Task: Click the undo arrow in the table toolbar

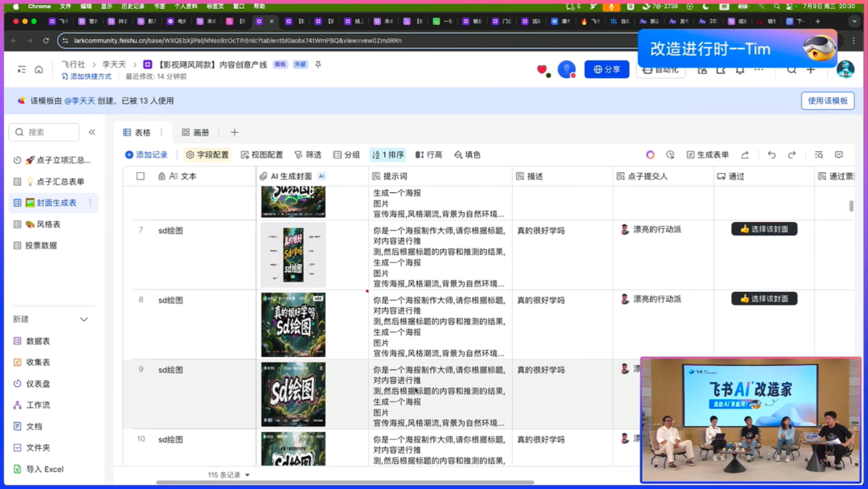Action: tap(772, 154)
